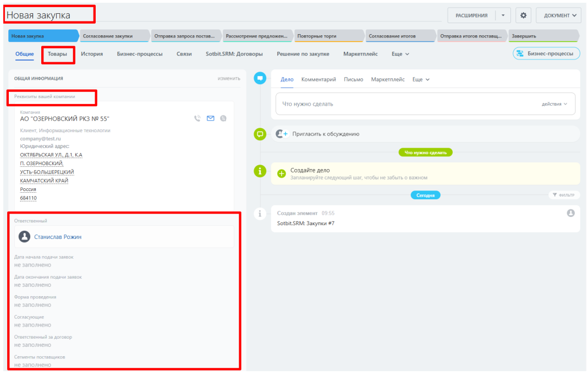Click the Новая закупка title

[x=39, y=15]
